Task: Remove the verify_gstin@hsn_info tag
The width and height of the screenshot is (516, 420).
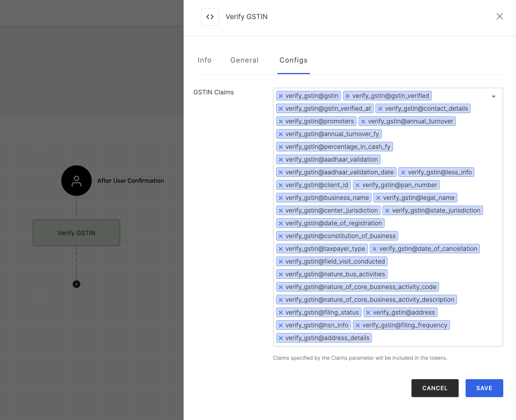Action: pos(281,325)
